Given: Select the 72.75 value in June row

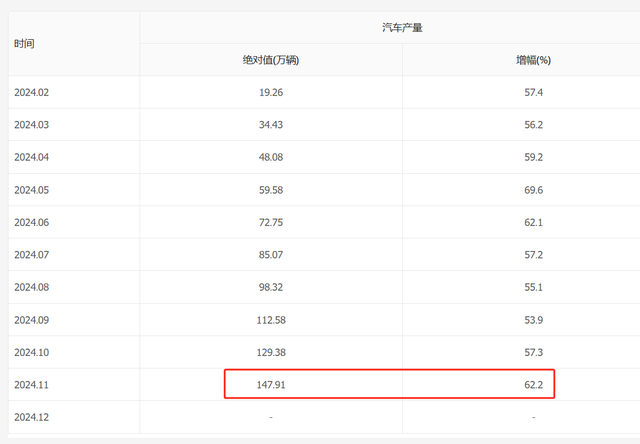Looking at the screenshot, I should (x=271, y=222).
